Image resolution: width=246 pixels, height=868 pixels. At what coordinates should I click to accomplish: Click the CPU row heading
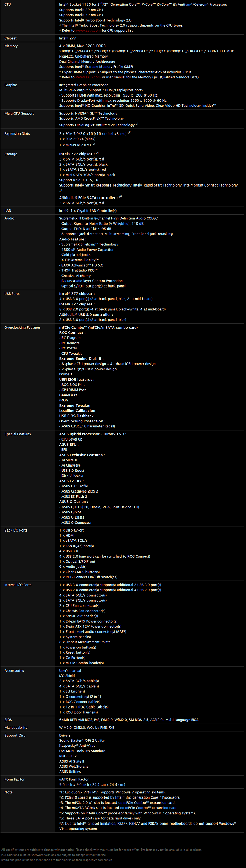click(x=8, y=5)
